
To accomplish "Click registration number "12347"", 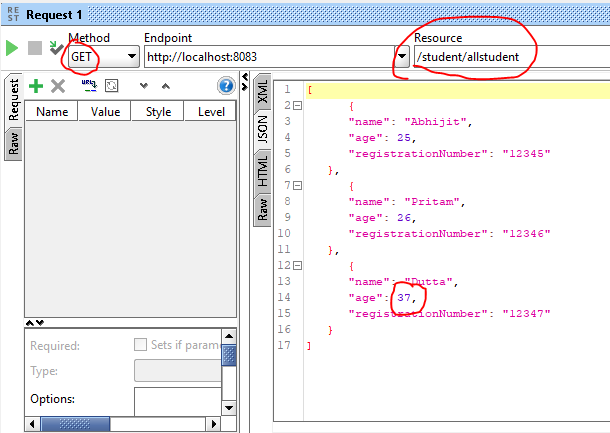I will [526, 314].
